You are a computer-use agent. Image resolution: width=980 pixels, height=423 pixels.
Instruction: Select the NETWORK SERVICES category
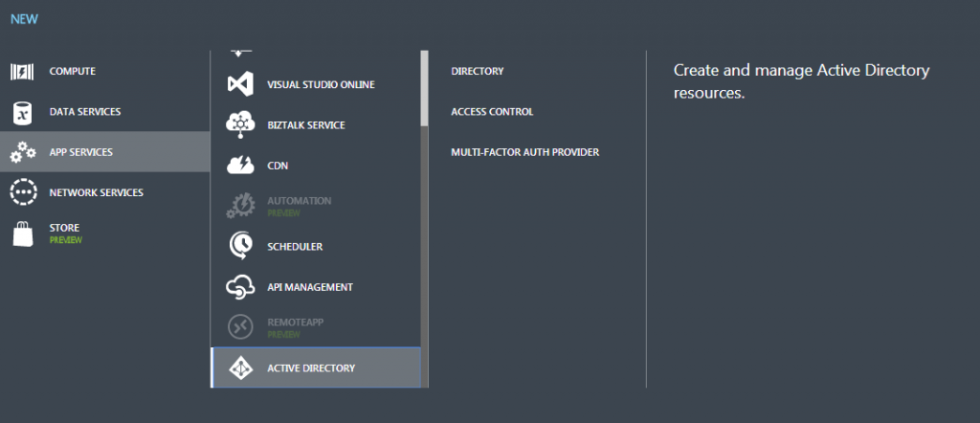tap(105, 192)
